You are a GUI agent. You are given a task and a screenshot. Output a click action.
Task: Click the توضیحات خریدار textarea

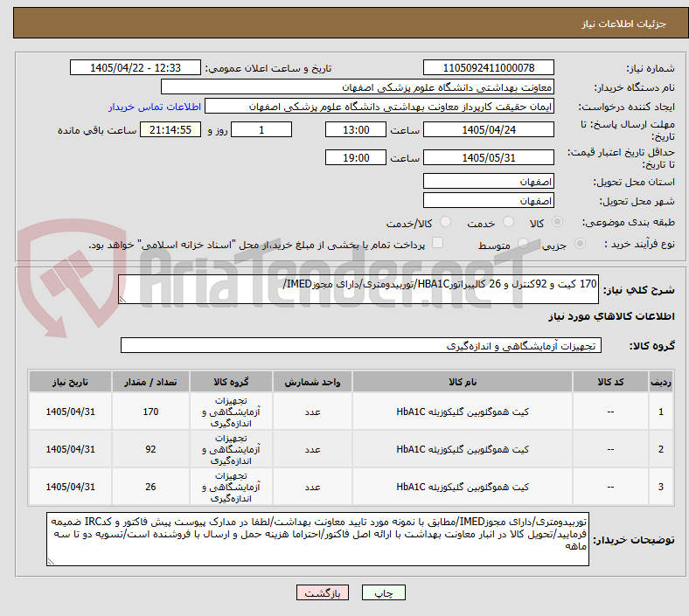[317, 539]
